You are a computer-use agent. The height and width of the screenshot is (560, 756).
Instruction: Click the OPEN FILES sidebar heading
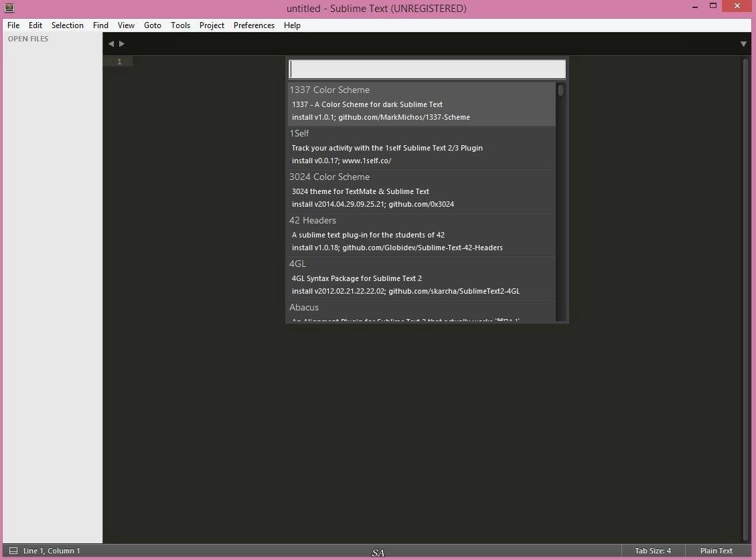pyautogui.click(x=28, y=39)
